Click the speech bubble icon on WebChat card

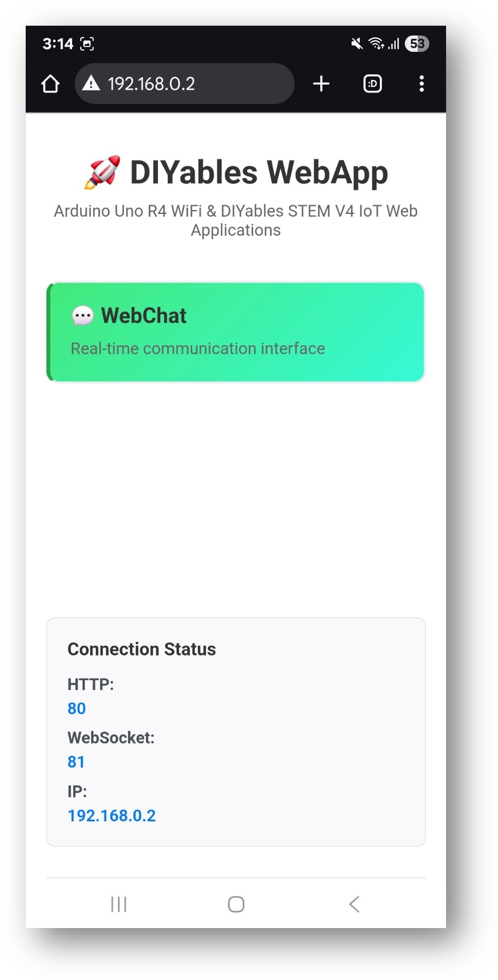(x=82, y=316)
